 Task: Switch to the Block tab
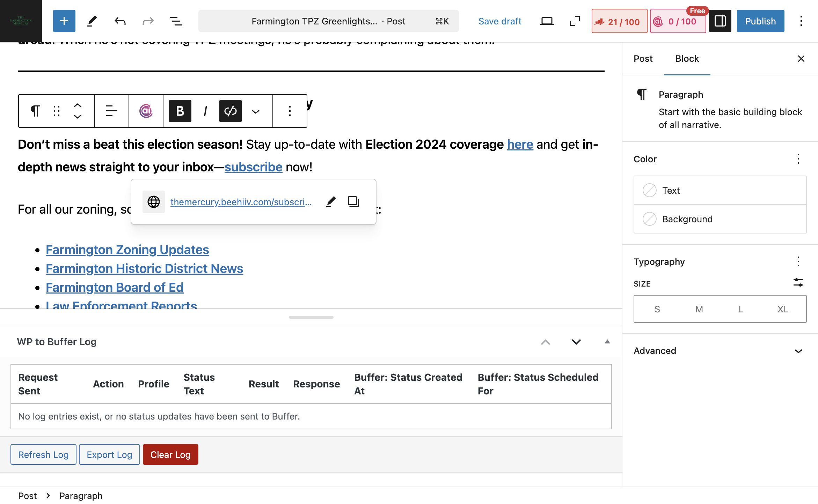click(x=687, y=59)
